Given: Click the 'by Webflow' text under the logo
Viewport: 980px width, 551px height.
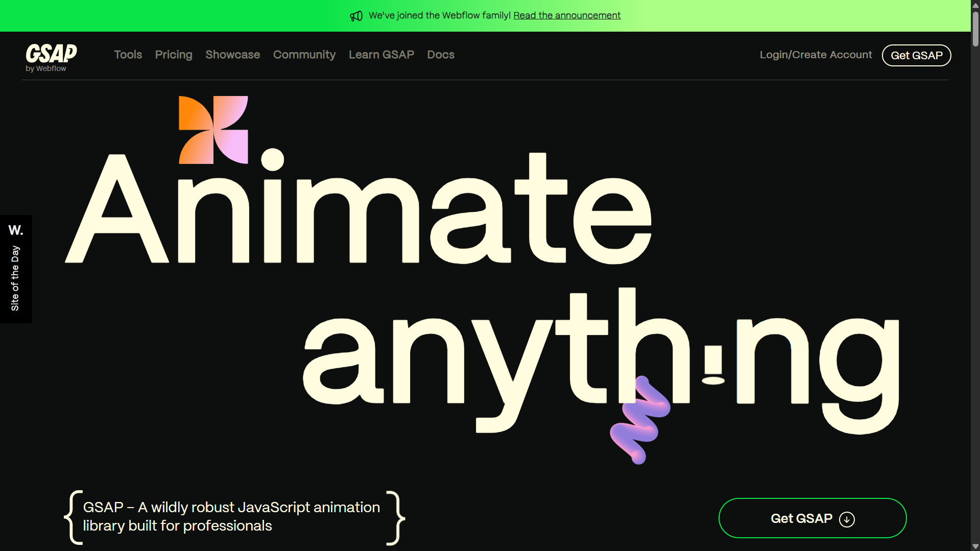Looking at the screenshot, I should click(46, 67).
